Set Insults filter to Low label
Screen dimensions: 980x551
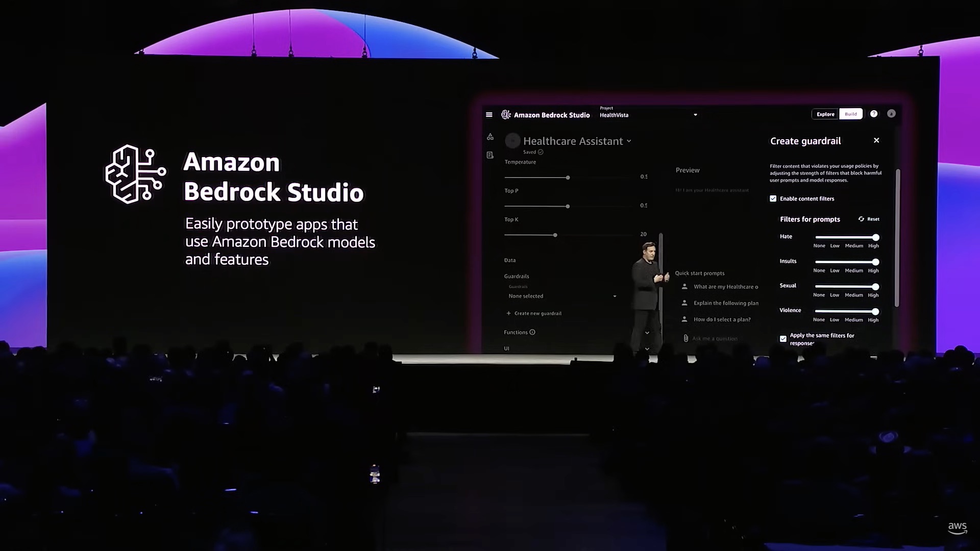coord(835,270)
